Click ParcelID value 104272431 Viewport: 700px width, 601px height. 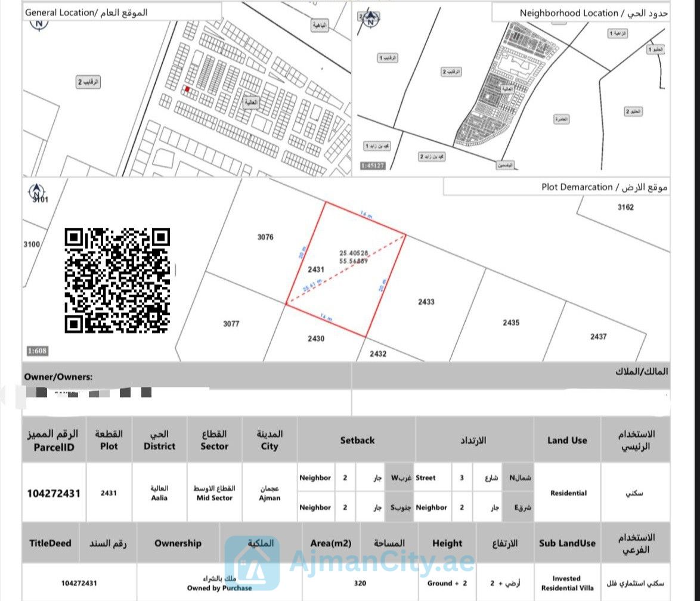click(54, 494)
